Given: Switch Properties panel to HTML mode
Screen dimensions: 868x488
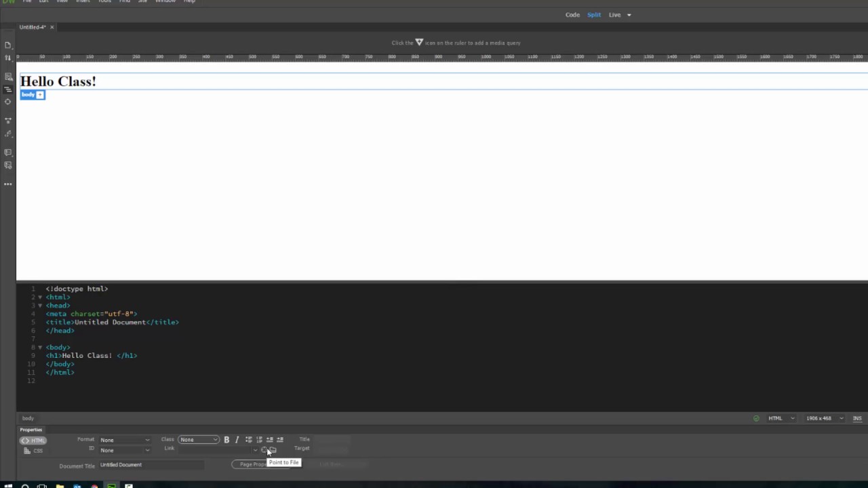Looking at the screenshot, I should 33,441.
